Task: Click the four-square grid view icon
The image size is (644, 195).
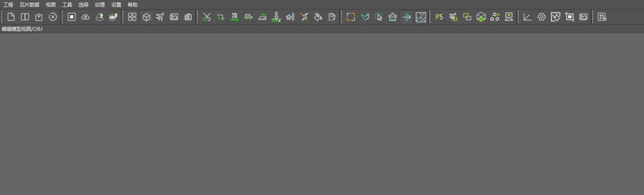Action: click(132, 17)
